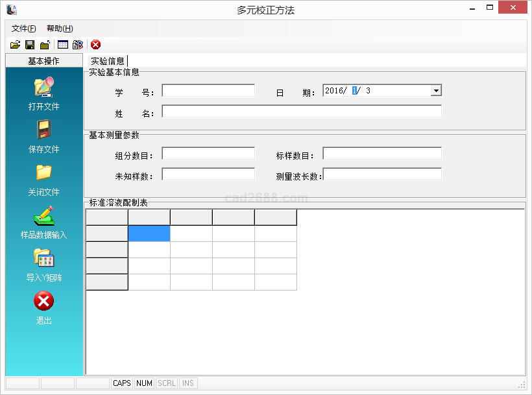The image size is (532, 395).
Task: Select the 实验信息 tab
Action: 108,61
